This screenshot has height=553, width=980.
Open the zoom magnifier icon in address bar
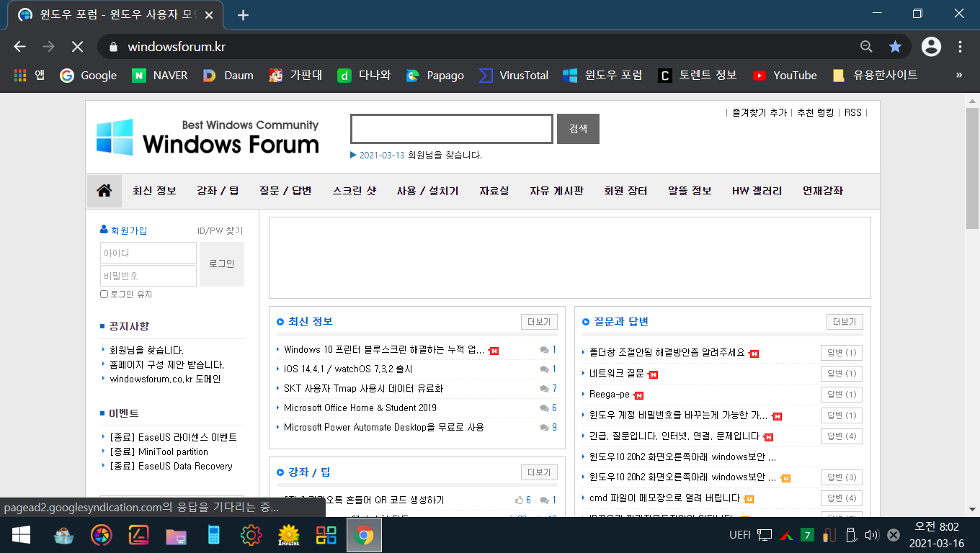point(866,47)
